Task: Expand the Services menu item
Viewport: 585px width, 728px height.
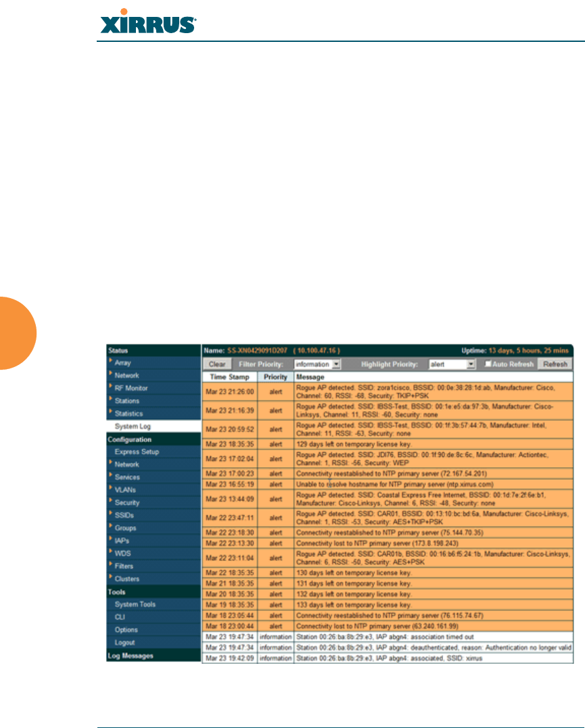Action: pos(127,477)
